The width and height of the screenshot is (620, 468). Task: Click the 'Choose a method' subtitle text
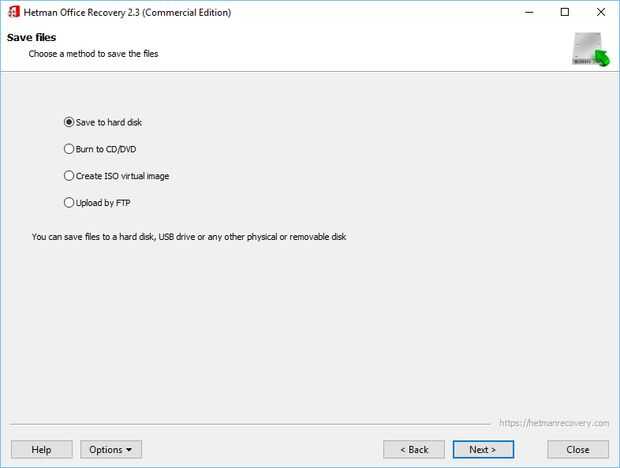pos(93,53)
